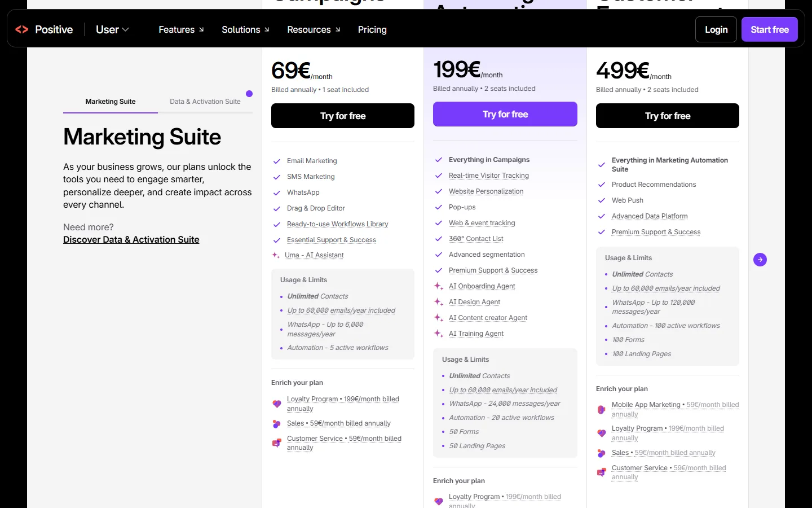Expand the Resources menu

tap(314, 29)
